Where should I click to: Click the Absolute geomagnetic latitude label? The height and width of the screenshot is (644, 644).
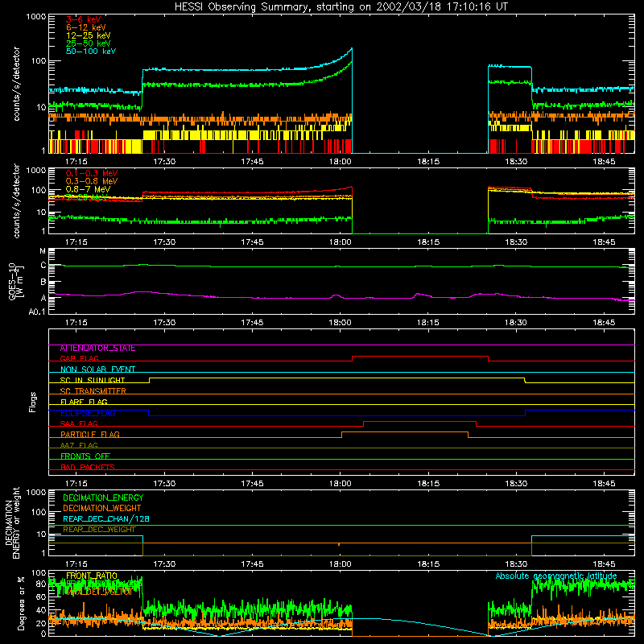pyautogui.click(x=556, y=576)
